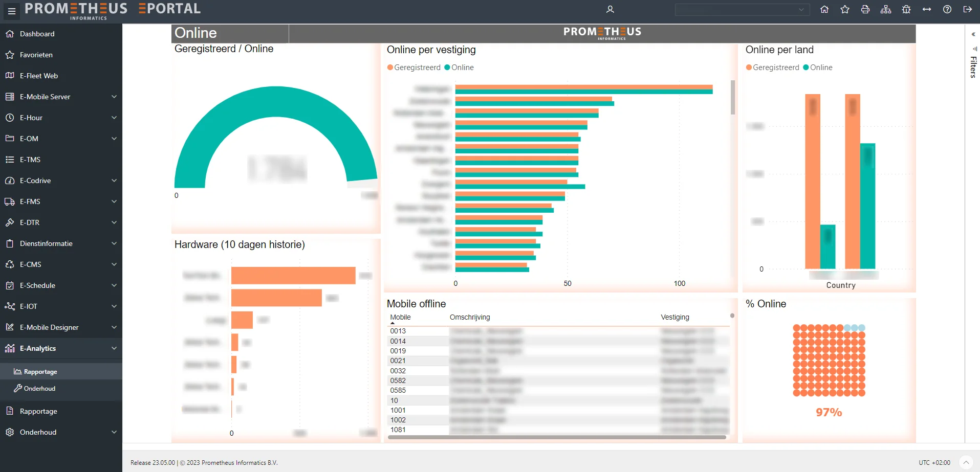Click the Mobile offline horizontal scrollbar
980x472 pixels.
click(x=557, y=437)
